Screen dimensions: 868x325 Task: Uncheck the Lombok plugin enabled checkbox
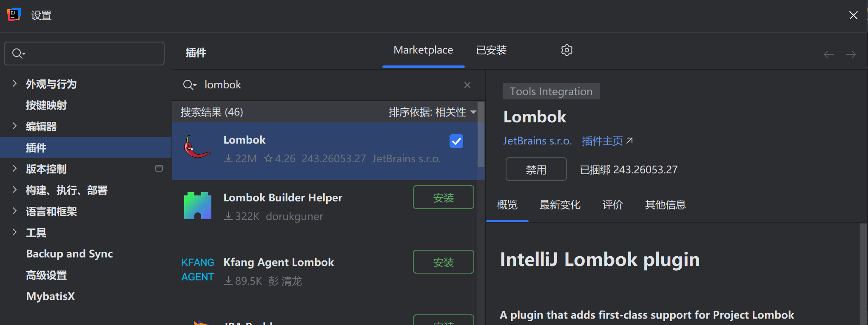tap(456, 141)
